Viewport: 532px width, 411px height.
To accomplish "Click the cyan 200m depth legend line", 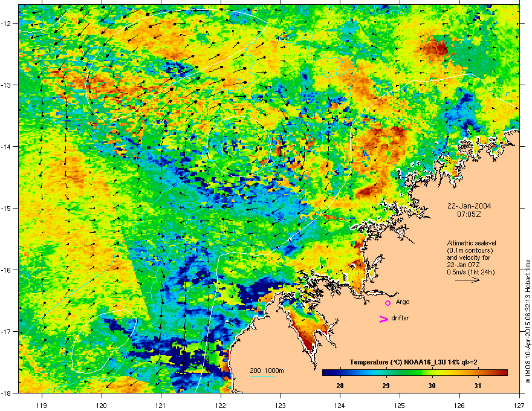I will (262, 376).
